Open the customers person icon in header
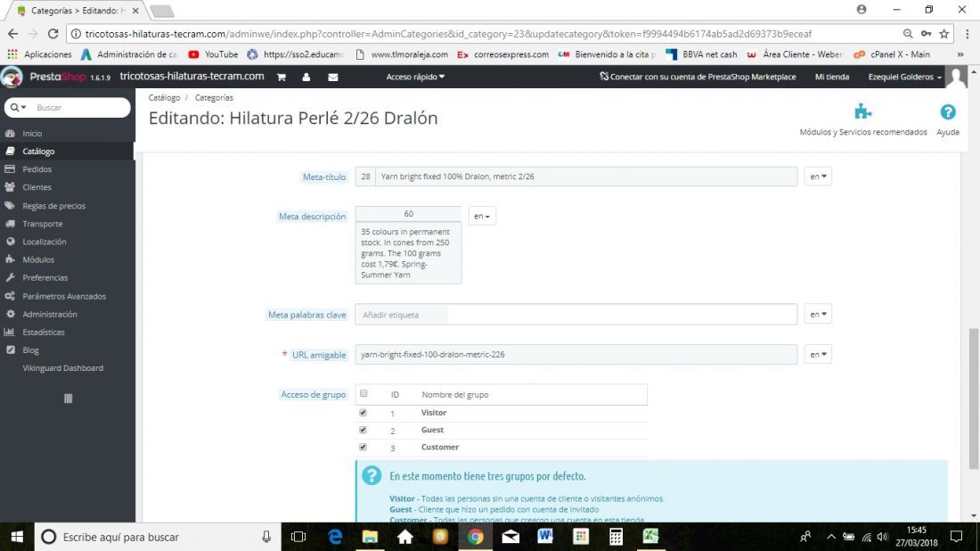Screen dimensions: 980x551 click(306, 77)
